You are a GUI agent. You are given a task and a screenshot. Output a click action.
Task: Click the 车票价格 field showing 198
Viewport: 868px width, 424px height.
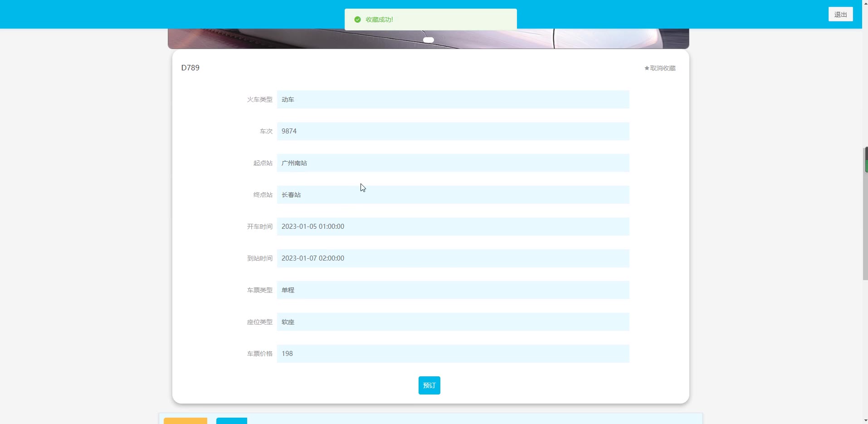pos(453,354)
